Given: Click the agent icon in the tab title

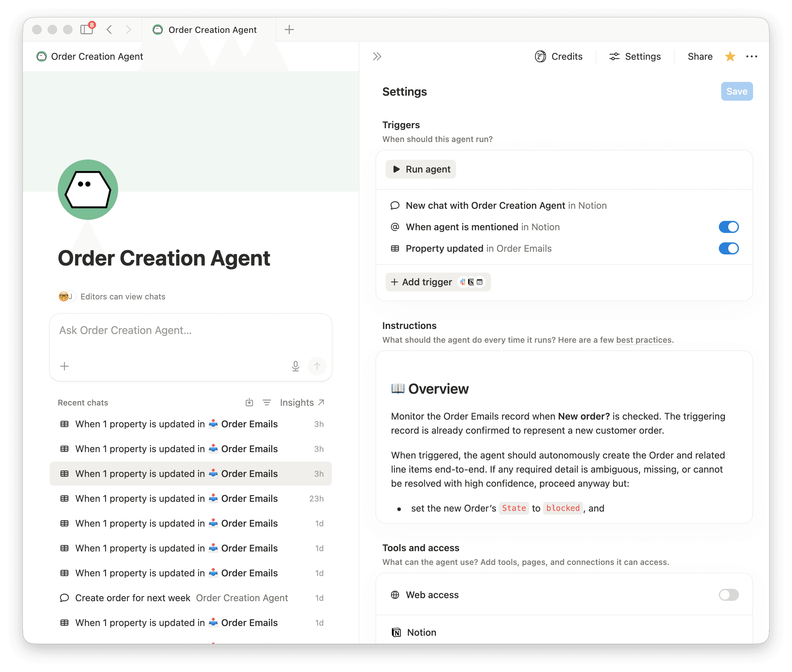Looking at the screenshot, I should pyautogui.click(x=158, y=29).
